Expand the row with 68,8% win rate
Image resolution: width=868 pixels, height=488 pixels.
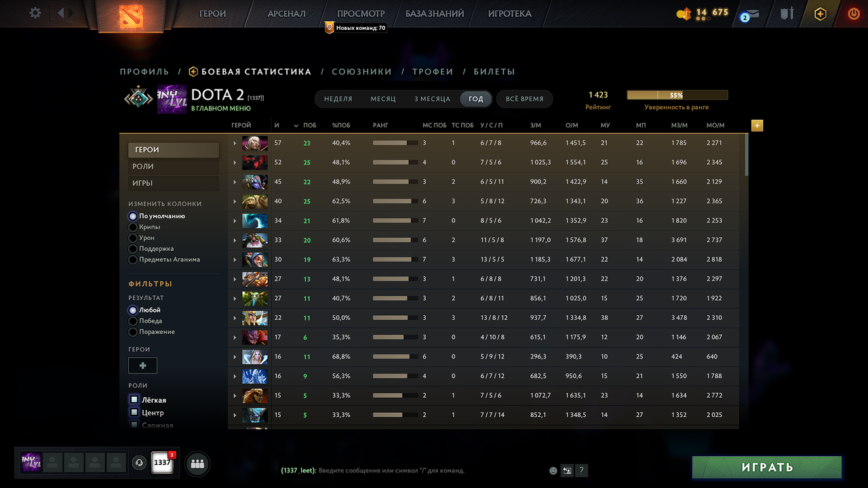pyautogui.click(x=235, y=357)
